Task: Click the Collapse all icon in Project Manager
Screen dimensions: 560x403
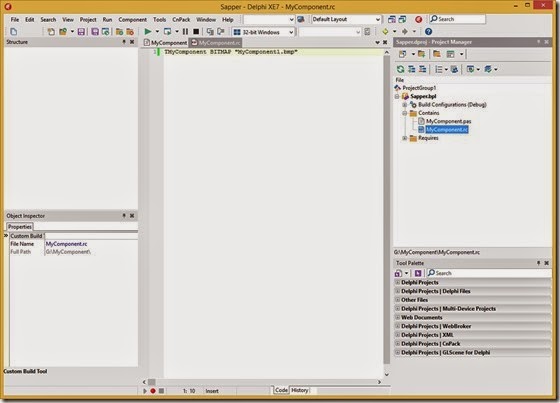Action: pyautogui.click(x=422, y=69)
